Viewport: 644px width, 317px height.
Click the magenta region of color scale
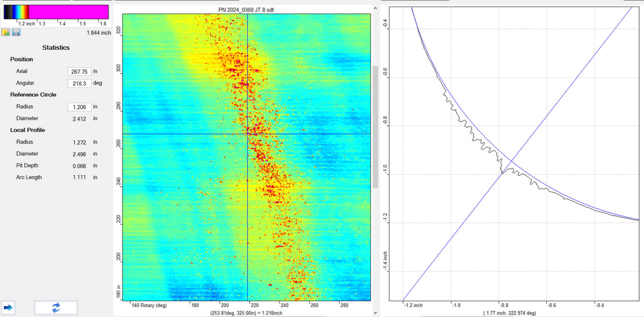(x=69, y=12)
